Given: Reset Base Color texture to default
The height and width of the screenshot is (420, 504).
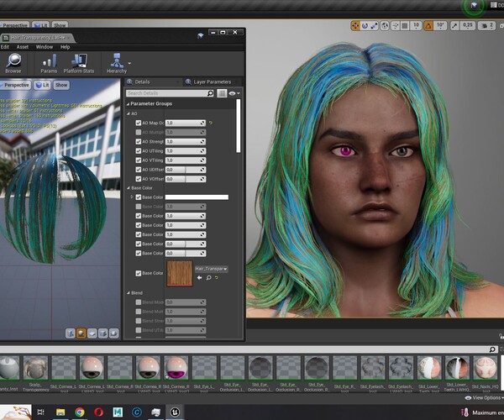Looking at the screenshot, I should (217, 278).
